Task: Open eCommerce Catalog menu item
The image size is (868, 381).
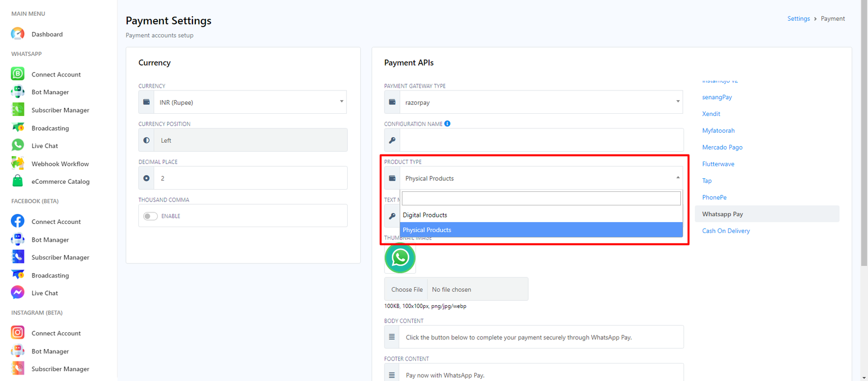Action: click(x=61, y=182)
